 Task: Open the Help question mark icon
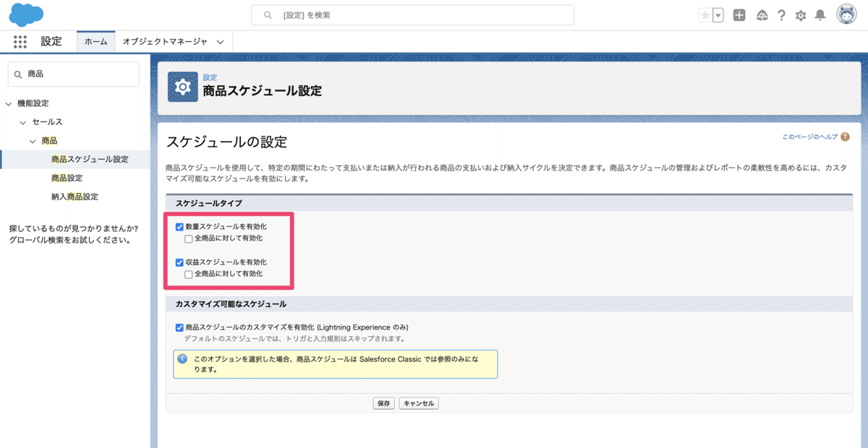point(782,15)
